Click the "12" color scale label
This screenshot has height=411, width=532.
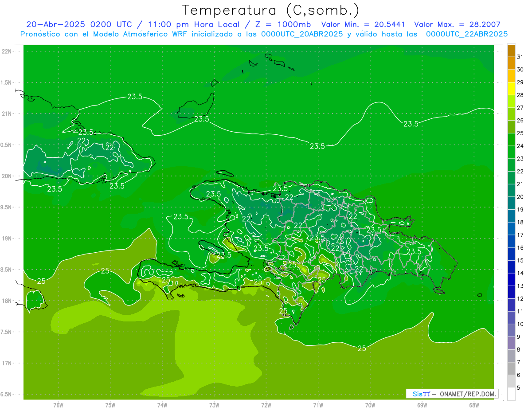point(520,298)
